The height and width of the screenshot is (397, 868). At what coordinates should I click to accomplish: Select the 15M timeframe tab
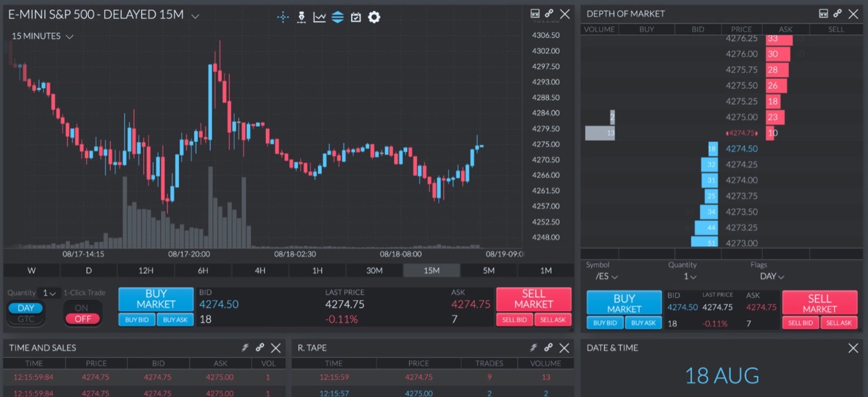432,270
